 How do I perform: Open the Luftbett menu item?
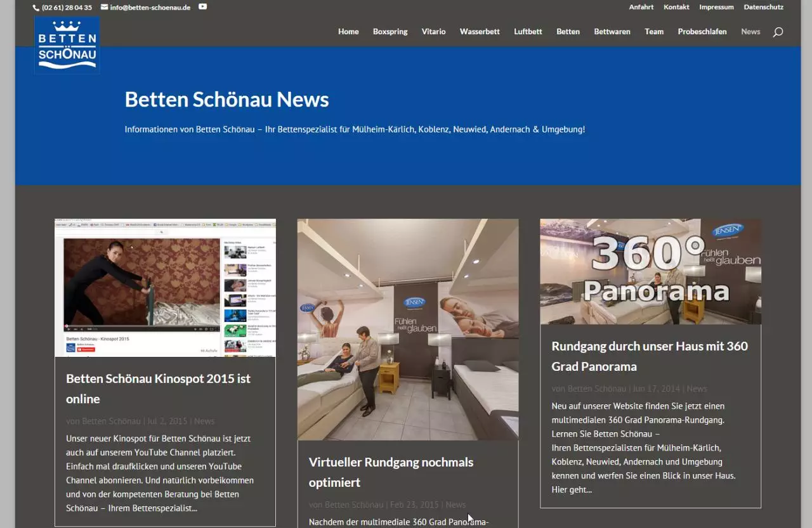(x=528, y=32)
